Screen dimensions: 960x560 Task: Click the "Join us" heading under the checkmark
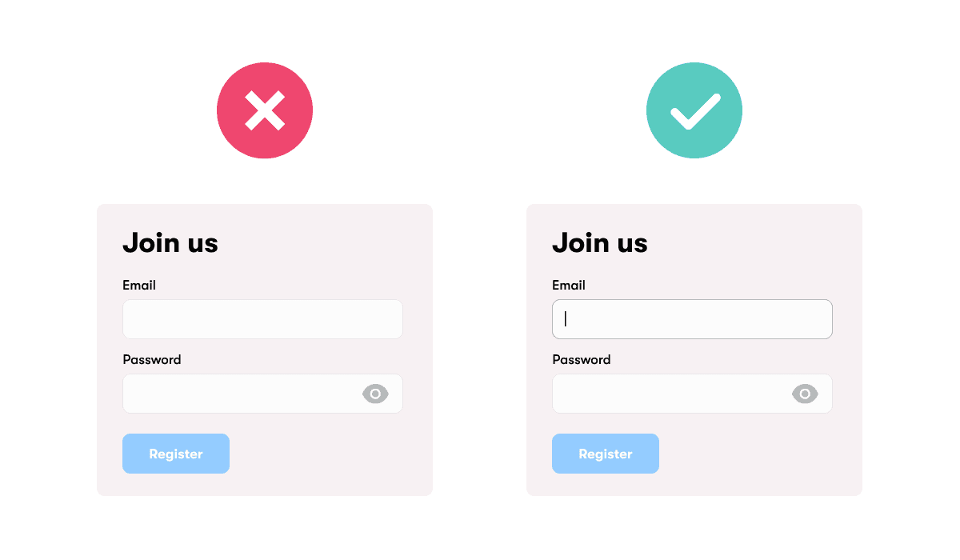(x=600, y=243)
